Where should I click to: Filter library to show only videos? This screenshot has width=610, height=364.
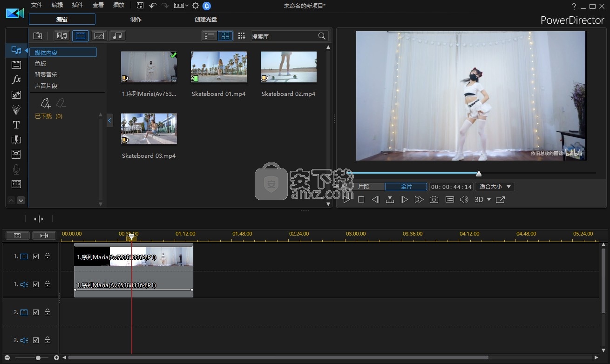coord(81,36)
